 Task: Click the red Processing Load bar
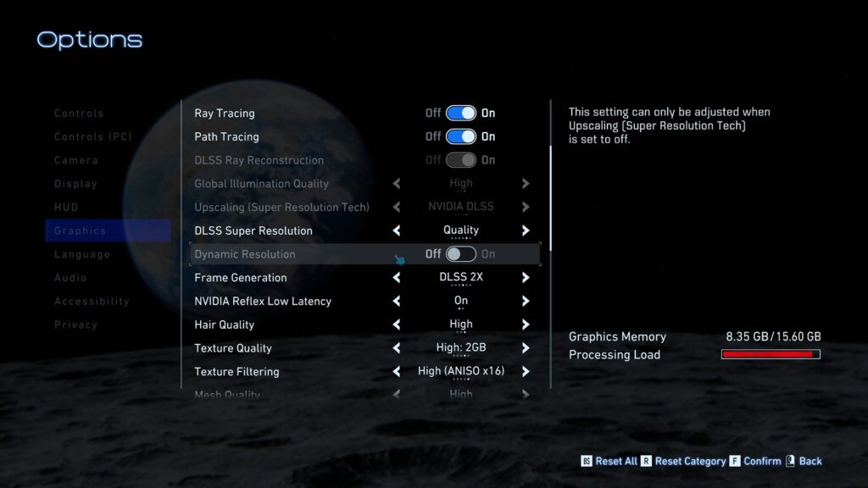[x=771, y=354]
